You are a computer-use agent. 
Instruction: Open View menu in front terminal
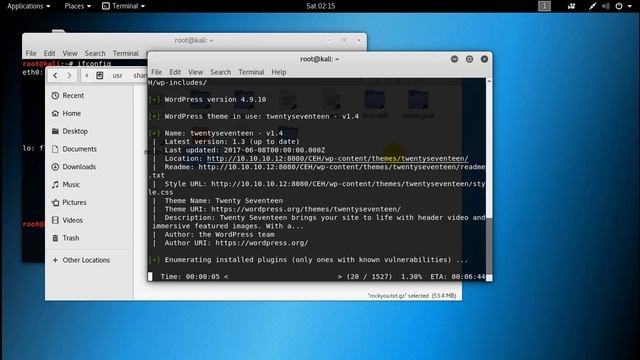(x=196, y=72)
